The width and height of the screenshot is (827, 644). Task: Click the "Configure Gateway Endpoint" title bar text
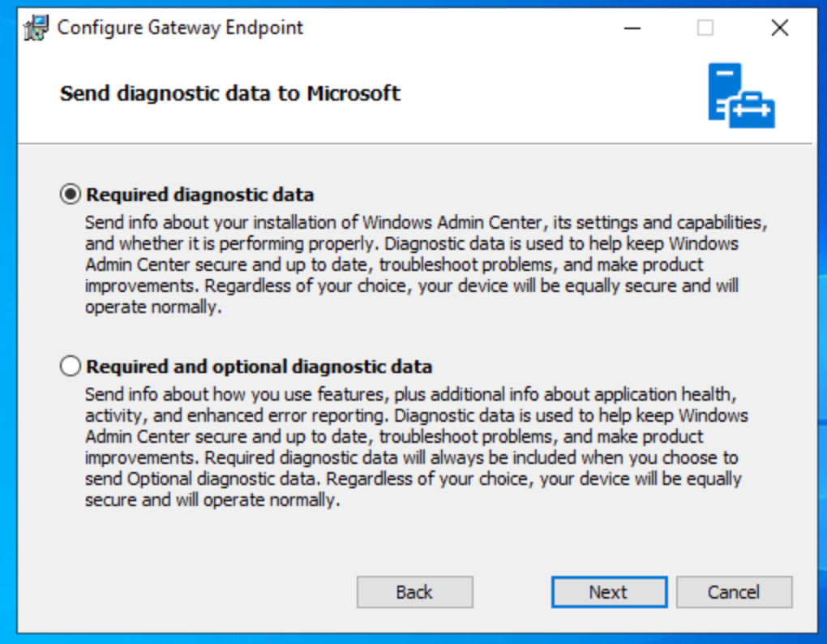point(180,28)
